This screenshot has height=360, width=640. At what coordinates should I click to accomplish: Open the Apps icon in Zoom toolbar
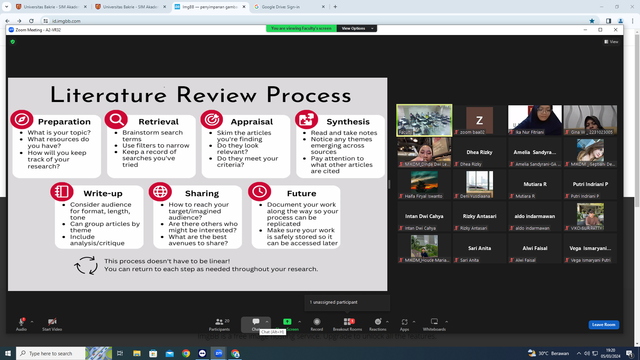(x=404, y=322)
